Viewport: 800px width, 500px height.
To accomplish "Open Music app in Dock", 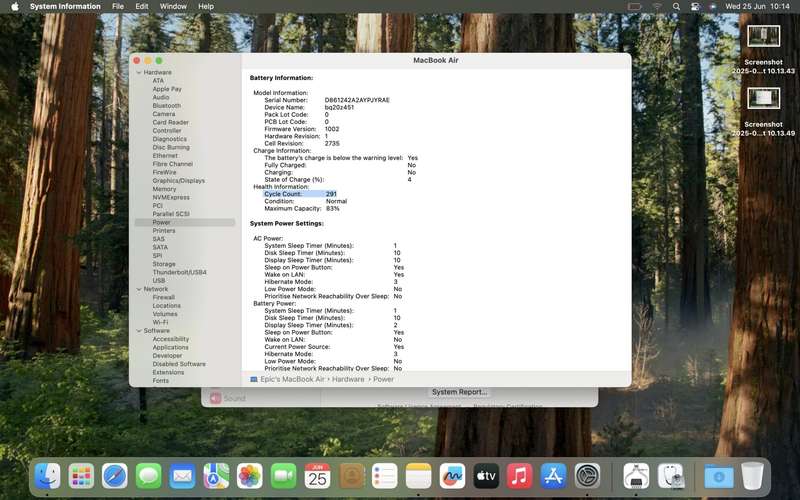I will click(519, 476).
